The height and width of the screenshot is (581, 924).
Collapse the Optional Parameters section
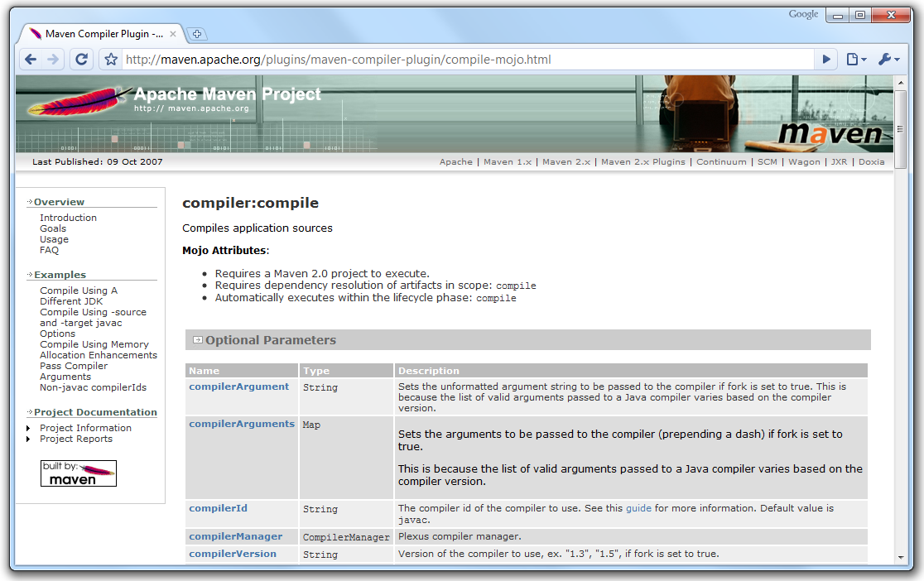tap(198, 340)
